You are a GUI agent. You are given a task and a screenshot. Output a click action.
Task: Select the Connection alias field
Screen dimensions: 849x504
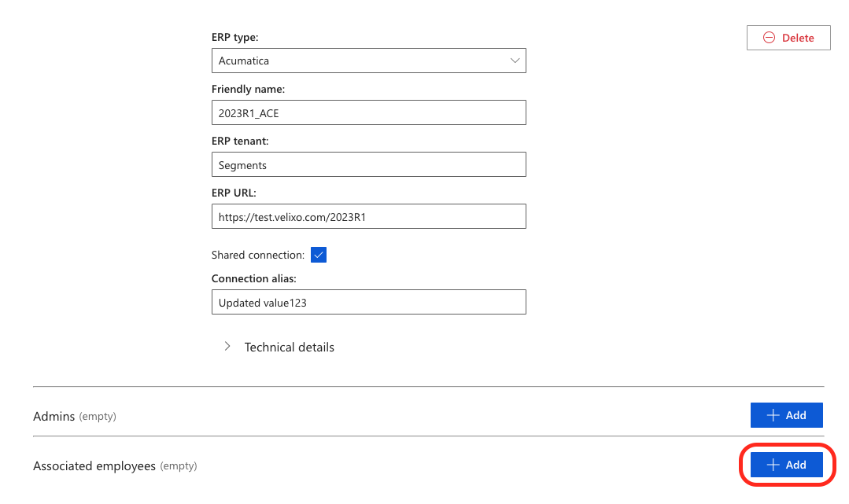click(368, 303)
